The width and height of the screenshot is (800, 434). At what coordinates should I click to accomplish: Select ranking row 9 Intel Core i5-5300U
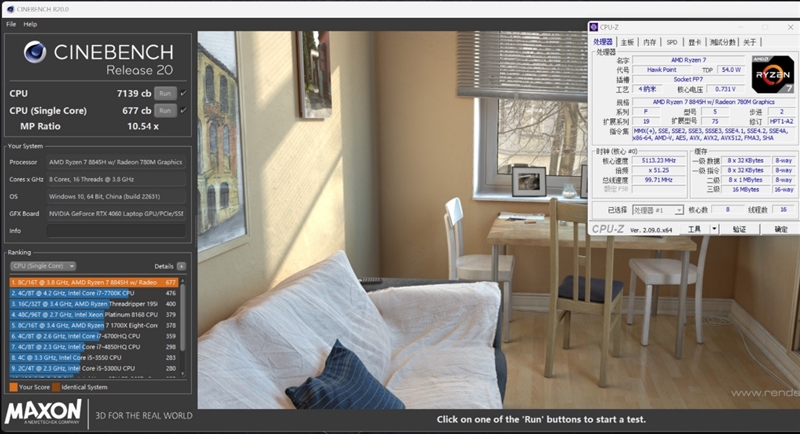click(x=94, y=368)
